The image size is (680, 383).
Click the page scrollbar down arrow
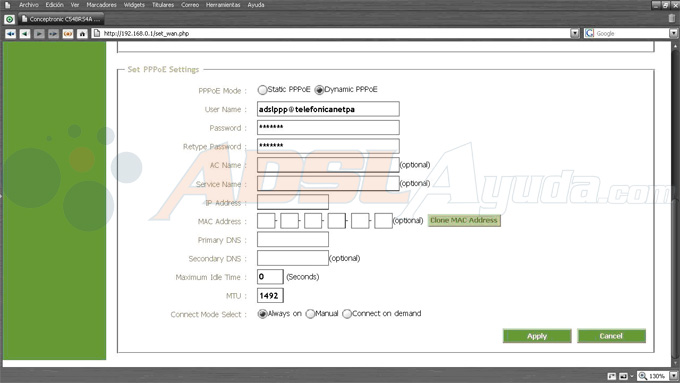point(675,363)
